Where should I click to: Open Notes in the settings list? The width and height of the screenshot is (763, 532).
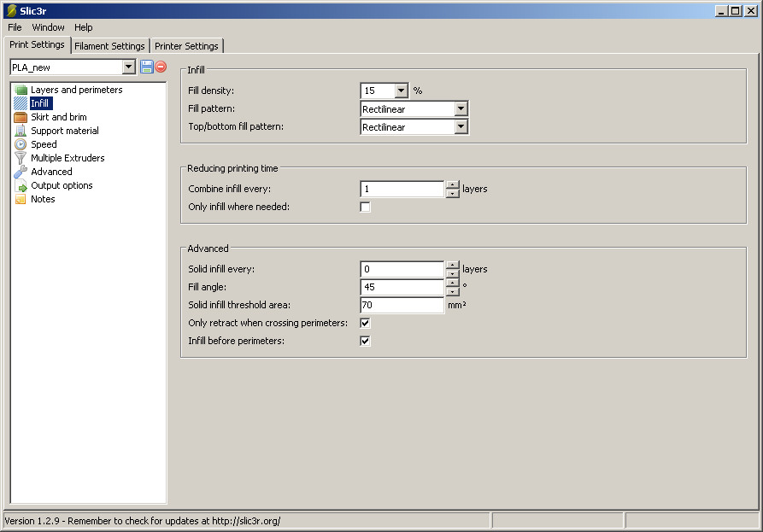(43, 199)
